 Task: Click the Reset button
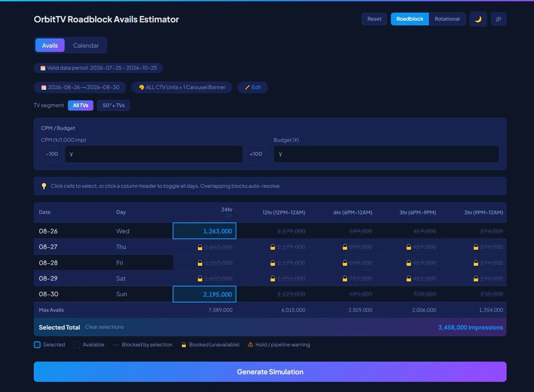[374, 19]
